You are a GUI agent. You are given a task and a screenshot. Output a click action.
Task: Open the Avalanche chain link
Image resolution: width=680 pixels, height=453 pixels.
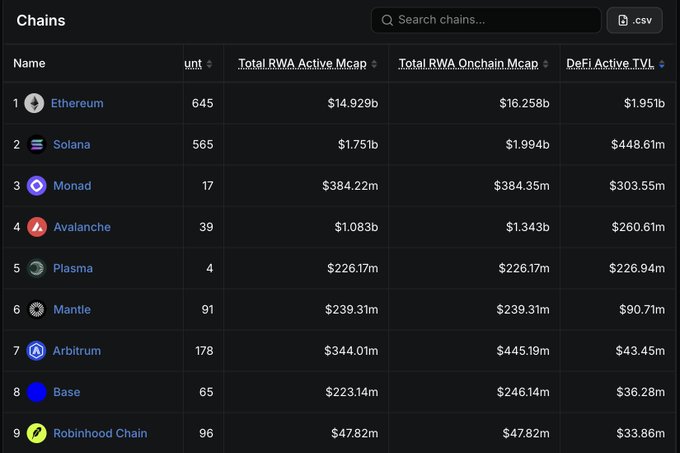pyautogui.click(x=82, y=227)
